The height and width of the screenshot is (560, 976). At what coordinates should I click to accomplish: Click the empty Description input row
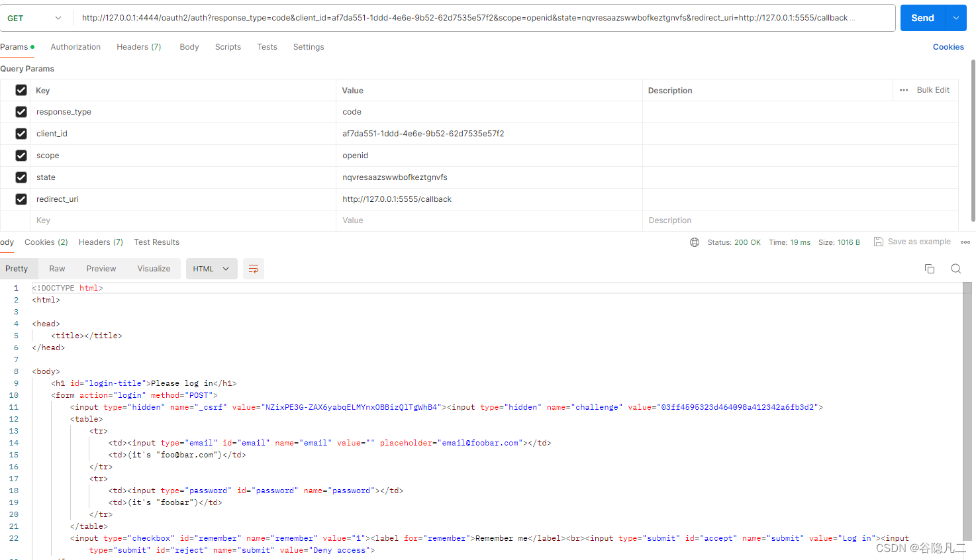tap(801, 220)
